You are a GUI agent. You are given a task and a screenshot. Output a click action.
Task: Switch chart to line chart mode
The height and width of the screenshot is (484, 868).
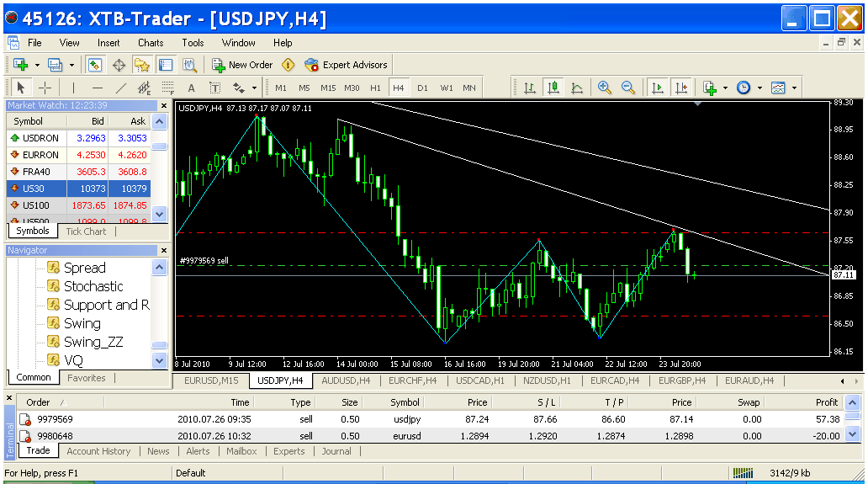[x=577, y=88]
